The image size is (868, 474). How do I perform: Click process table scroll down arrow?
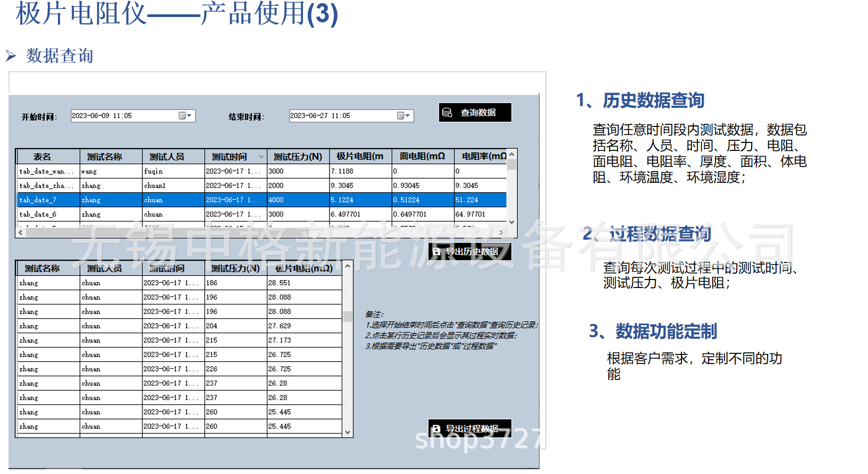(x=348, y=432)
